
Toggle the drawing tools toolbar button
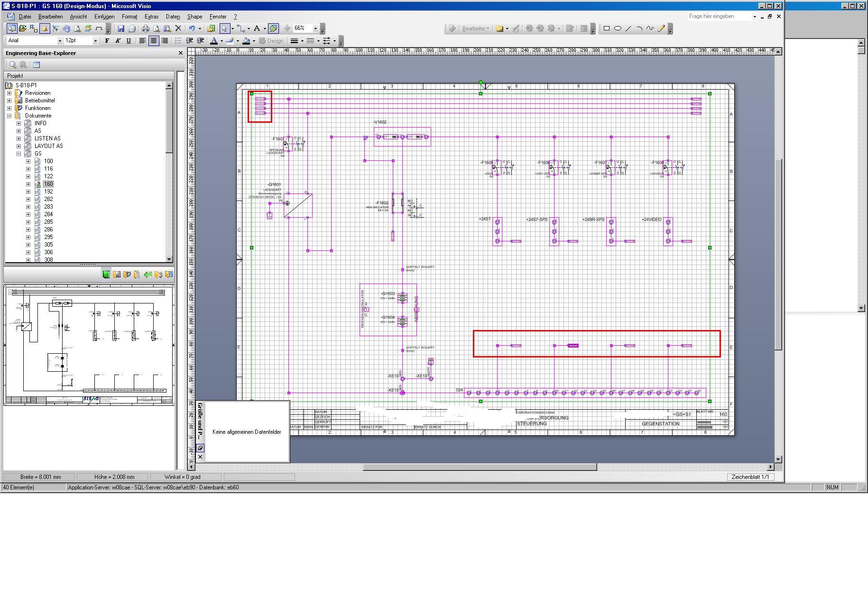[273, 28]
